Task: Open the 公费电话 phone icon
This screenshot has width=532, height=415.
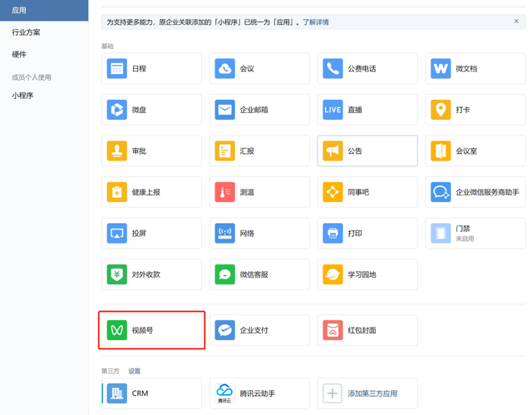Action: pyautogui.click(x=332, y=68)
